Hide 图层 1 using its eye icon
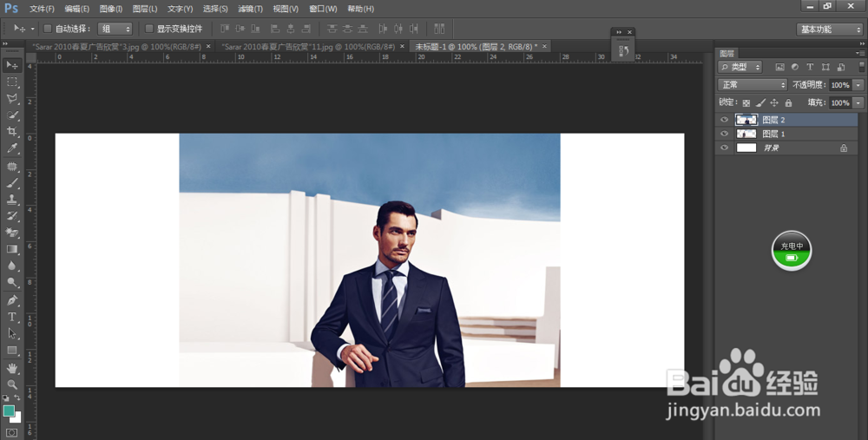The height and width of the screenshot is (440, 868). click(x=724, y=134)
